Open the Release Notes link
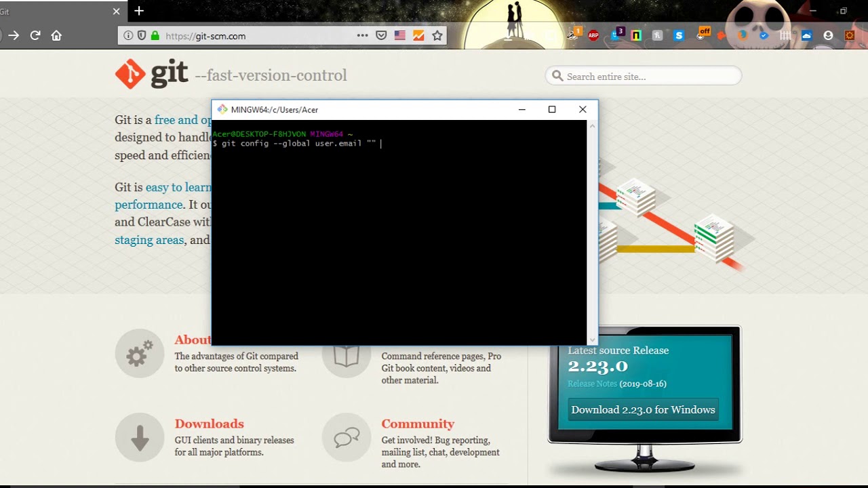Screen dimensions: 868x488 pos(592,384)
